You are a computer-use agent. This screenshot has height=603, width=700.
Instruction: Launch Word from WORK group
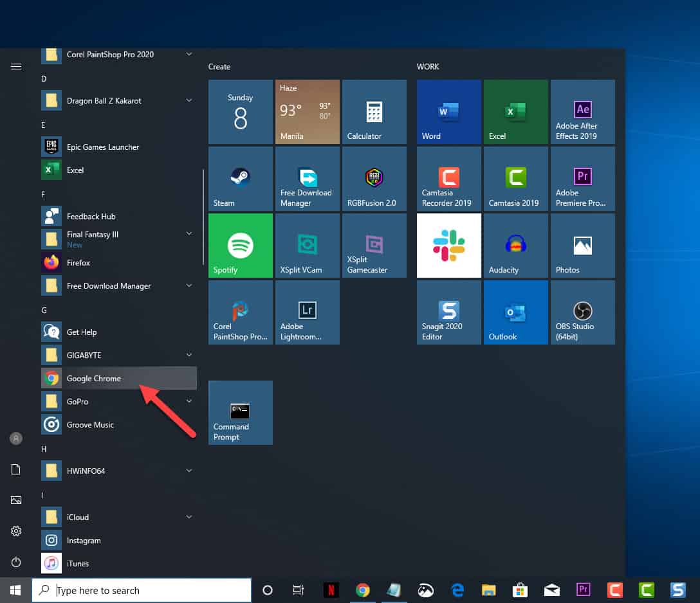[448, 111]
